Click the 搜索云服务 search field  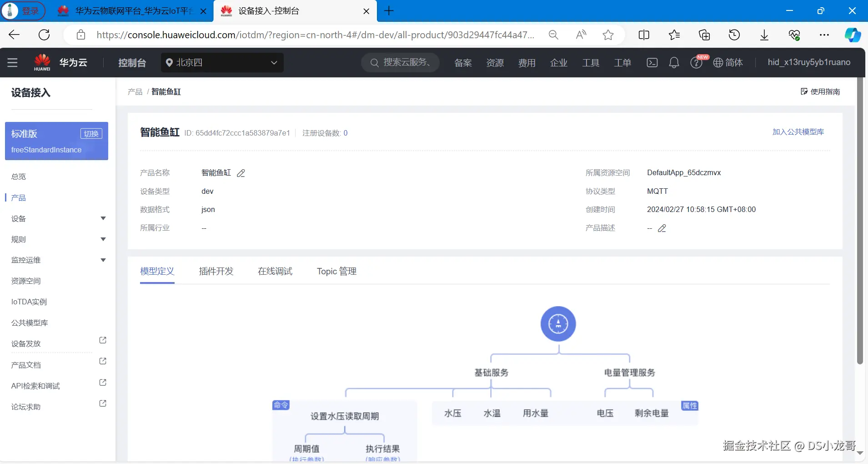click(400, 62)
